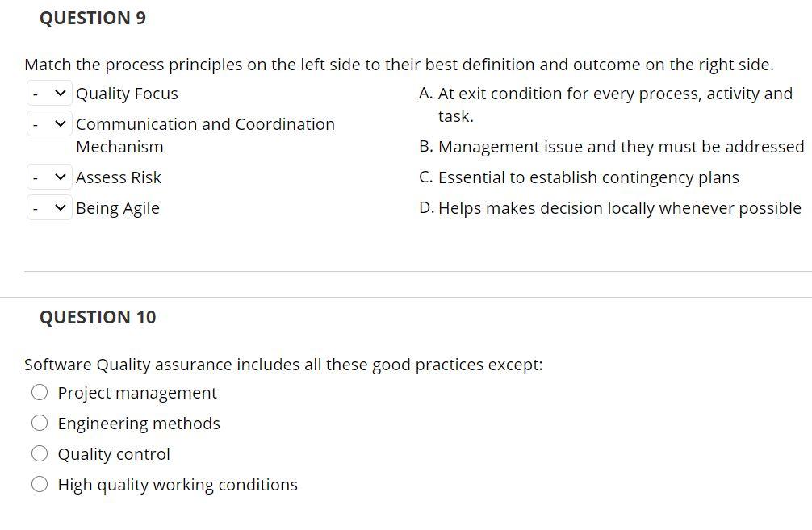
Task: Click definition B about management issue
Action: [612, 147]
